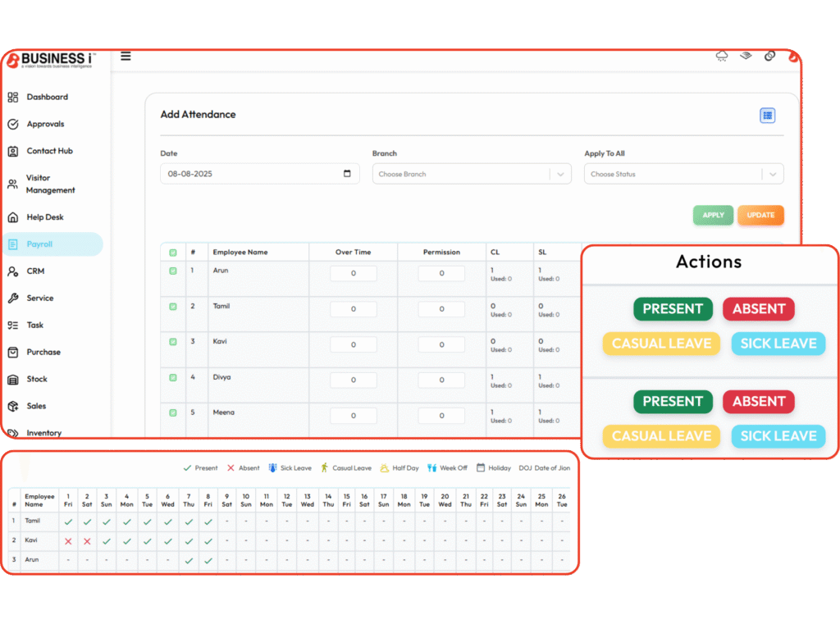Click the grid view icon beside Add Attendance
The width and height of the screenshot is (840, 624).
[767, 116]
